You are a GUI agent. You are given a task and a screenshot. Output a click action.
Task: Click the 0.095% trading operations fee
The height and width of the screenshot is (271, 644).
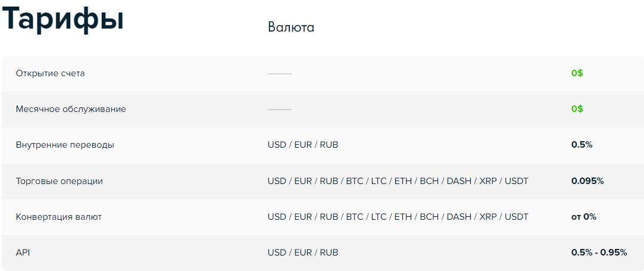(x=587, y=181)
